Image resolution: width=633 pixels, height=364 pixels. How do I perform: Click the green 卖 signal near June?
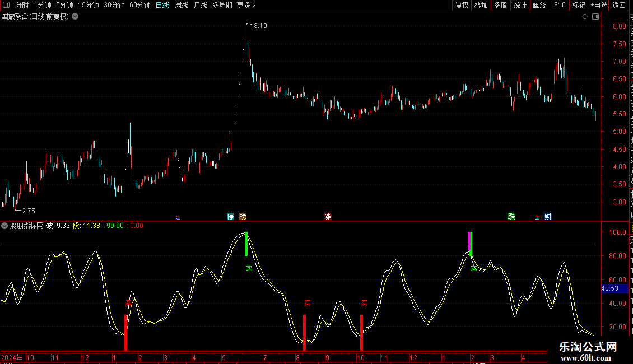(x=249, y=268)
